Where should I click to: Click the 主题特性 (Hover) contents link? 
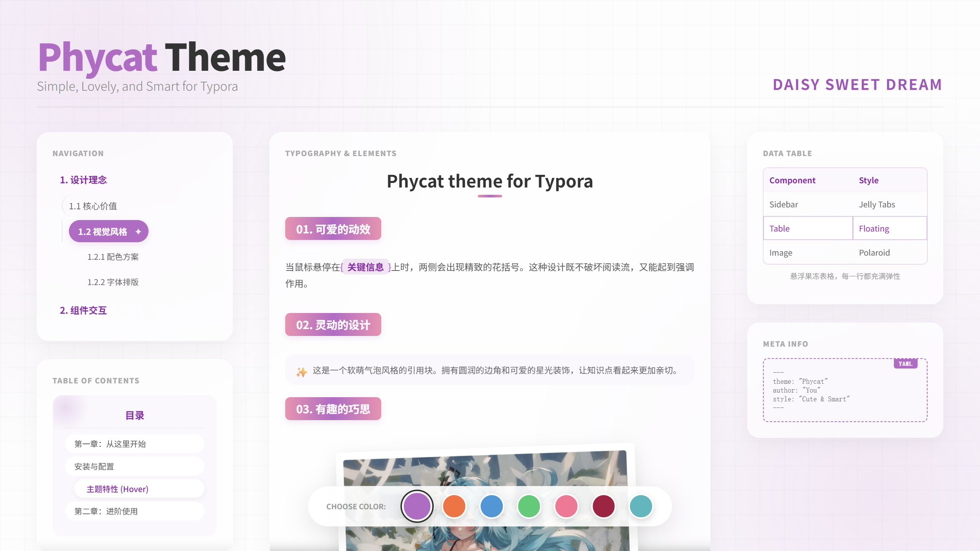[x=118, y=489]
